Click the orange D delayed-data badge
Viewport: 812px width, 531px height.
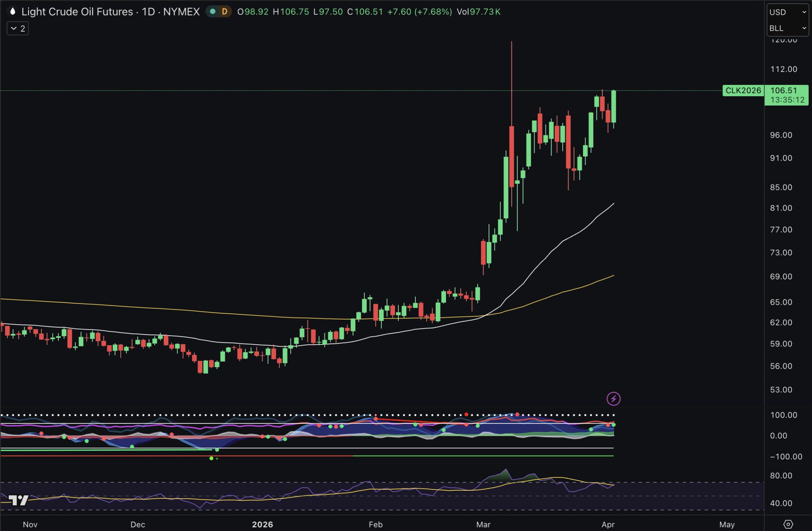224,11
